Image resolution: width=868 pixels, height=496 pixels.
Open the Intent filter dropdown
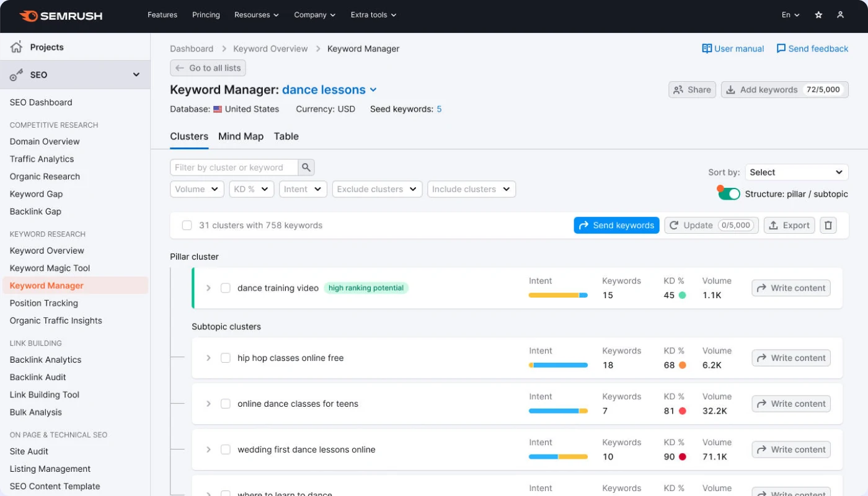303,189
